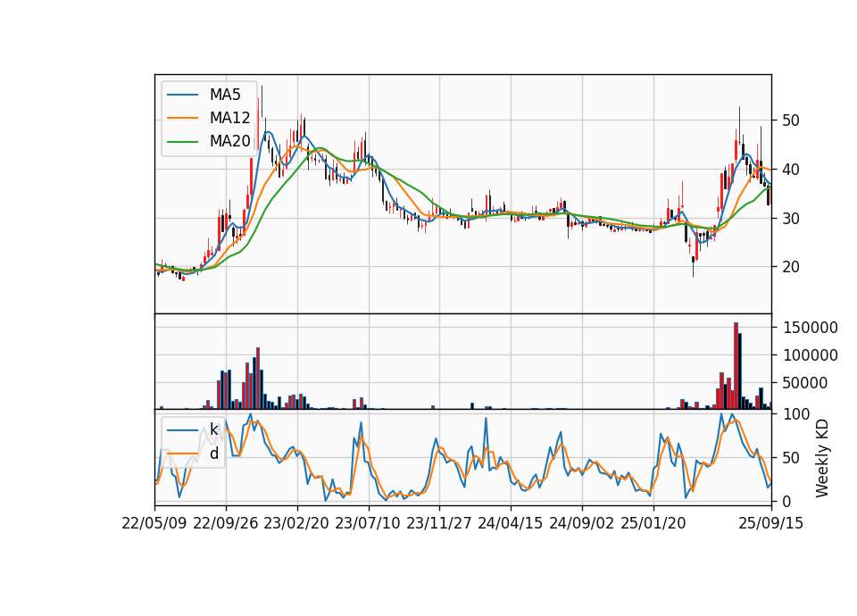Click the orange MA12 legend line sample

[182, 118]
